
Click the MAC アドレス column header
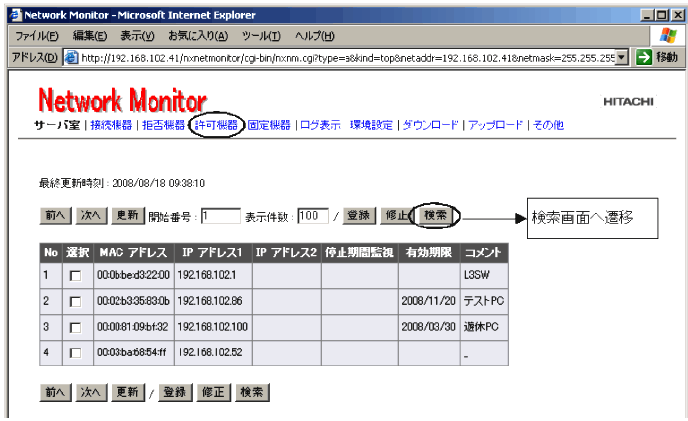click(x=134, y=252)
